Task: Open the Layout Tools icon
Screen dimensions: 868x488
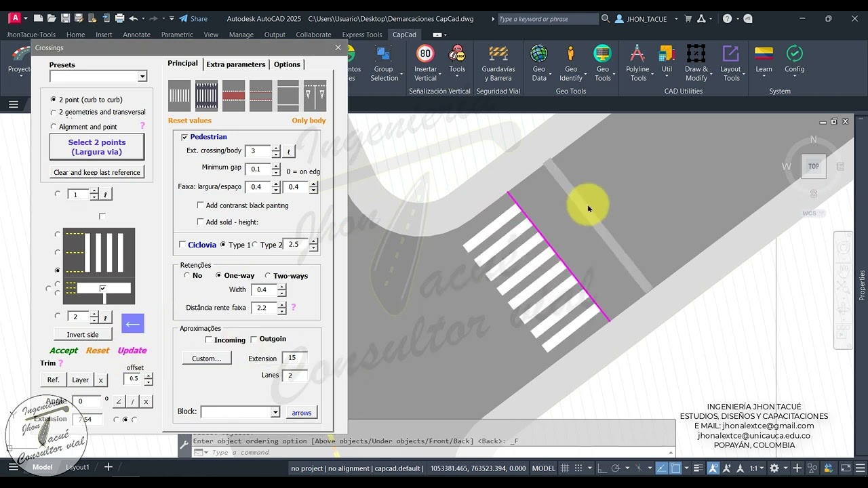Action: pos(730,62)
